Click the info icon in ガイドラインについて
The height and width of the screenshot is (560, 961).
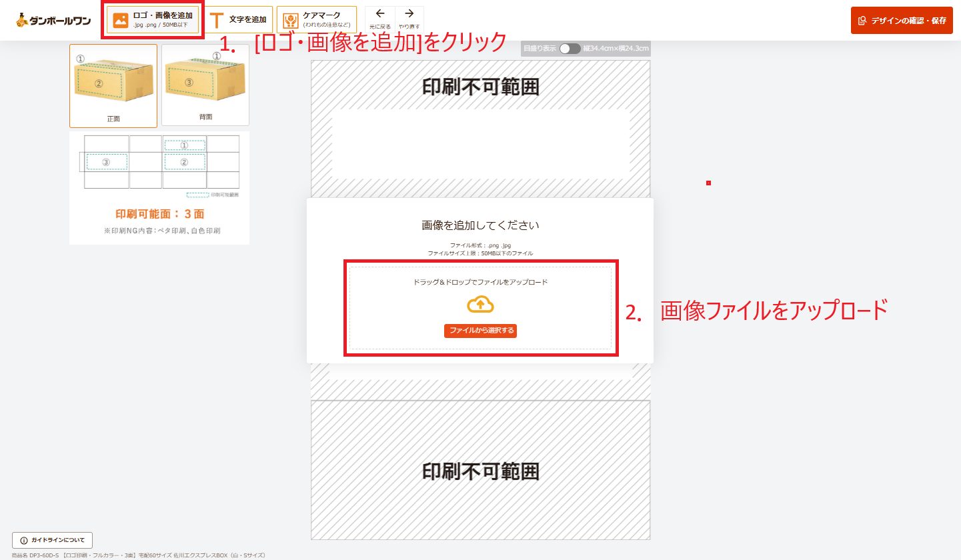[24, 540]
